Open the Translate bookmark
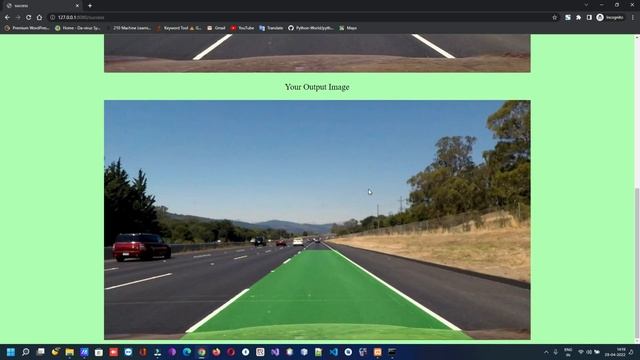The width and height of the screenshot is (640, 360). point(271,28)
